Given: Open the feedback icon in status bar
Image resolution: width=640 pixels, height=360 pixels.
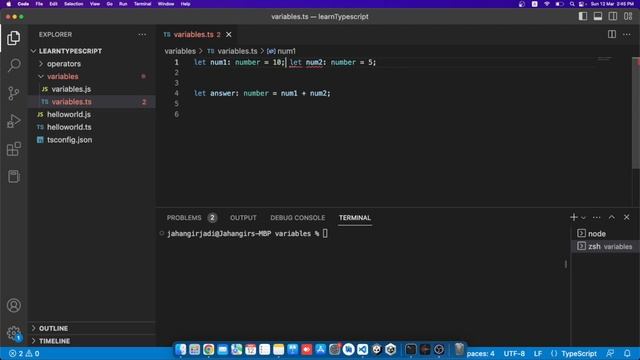Looking at the screenshot, I should tap(610, 353).
